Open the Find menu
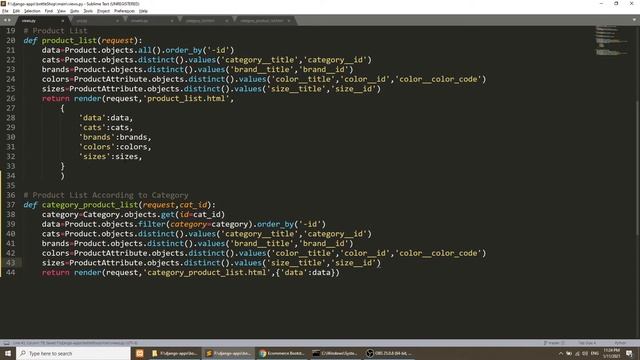The width and height of the screenshot is (640, 360). pyautogui.click(x=49, y=11)
